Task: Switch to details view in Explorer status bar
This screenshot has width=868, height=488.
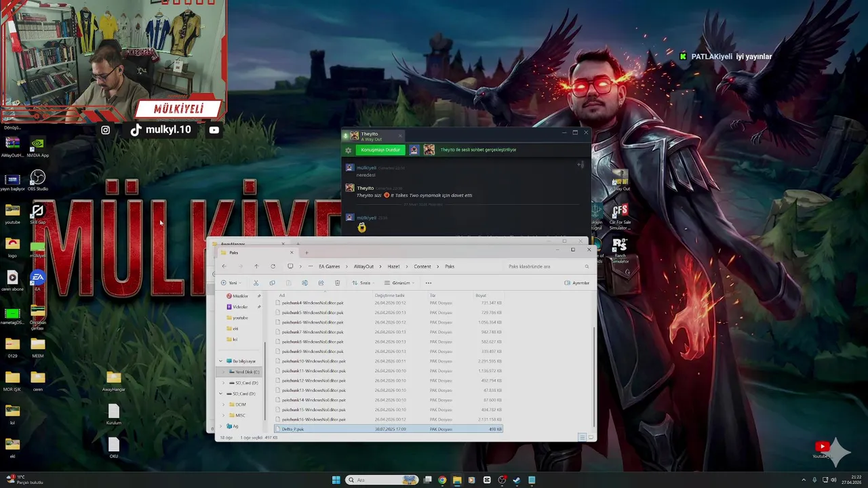Action: pyautogui.click(x=582, y=438)
